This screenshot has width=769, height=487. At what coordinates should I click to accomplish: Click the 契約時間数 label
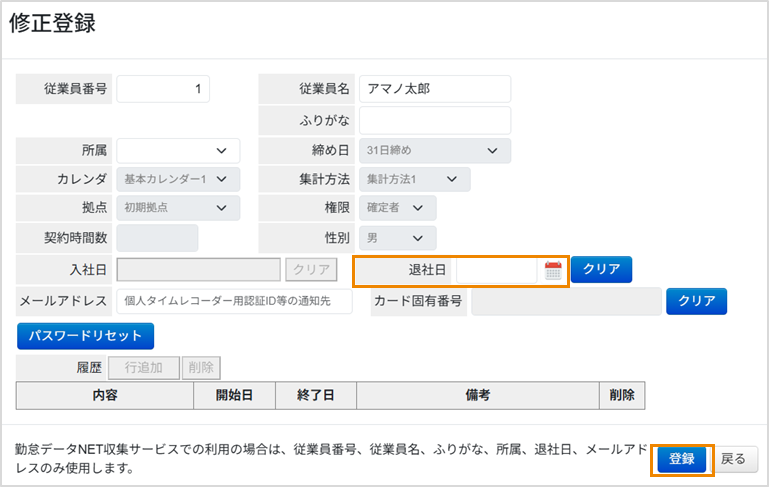pos(75,238)
